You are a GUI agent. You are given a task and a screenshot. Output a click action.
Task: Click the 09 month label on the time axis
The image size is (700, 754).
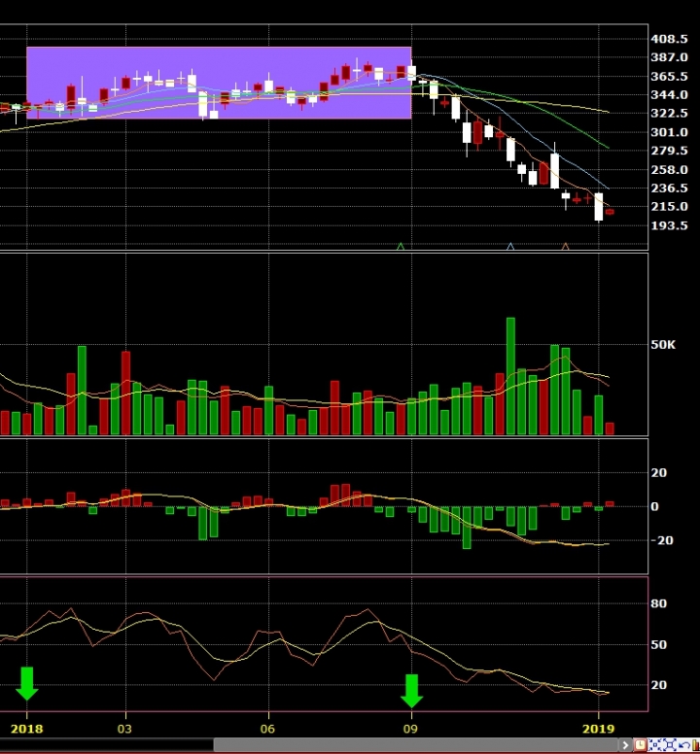(x=410, y=729)
